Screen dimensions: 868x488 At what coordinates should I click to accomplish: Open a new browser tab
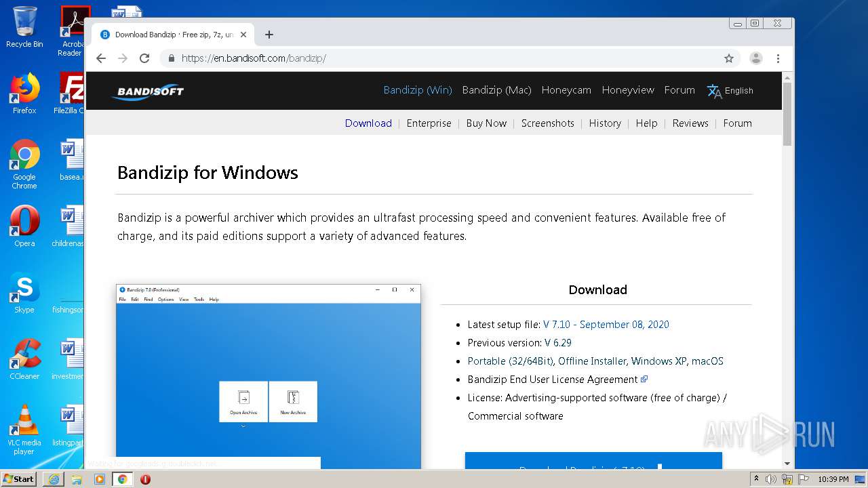(269, 35)
